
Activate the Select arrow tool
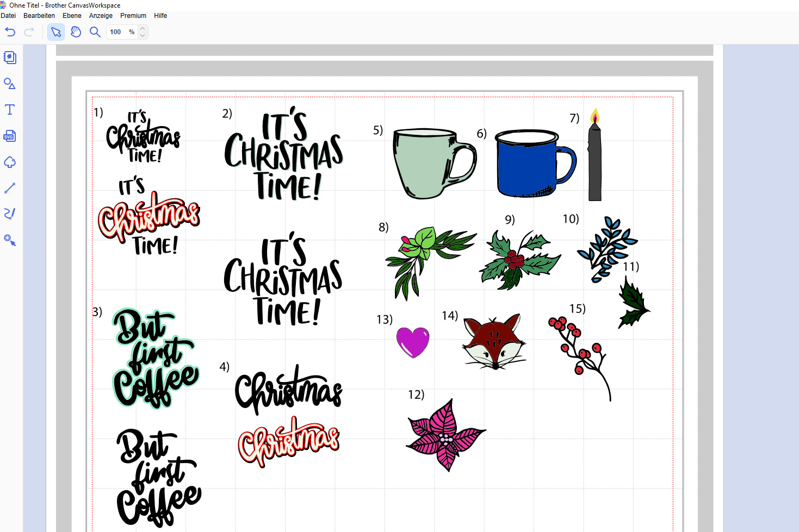click(56, 32)
